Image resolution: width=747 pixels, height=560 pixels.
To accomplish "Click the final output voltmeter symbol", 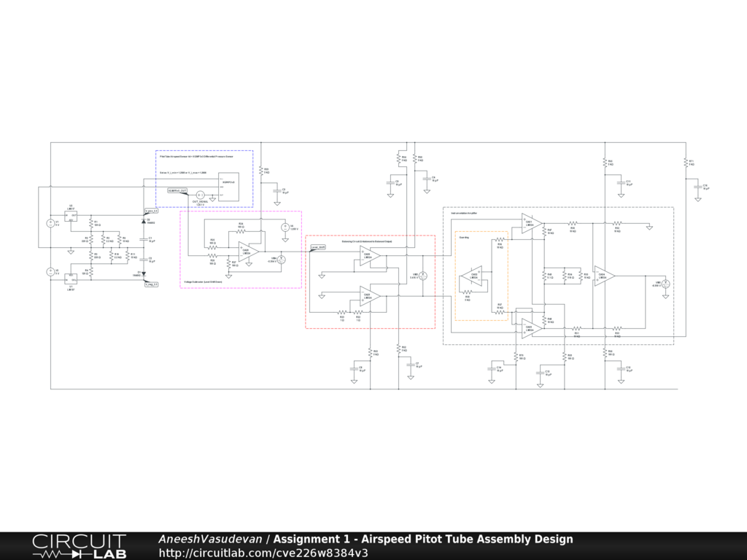I will click(665, 284).
